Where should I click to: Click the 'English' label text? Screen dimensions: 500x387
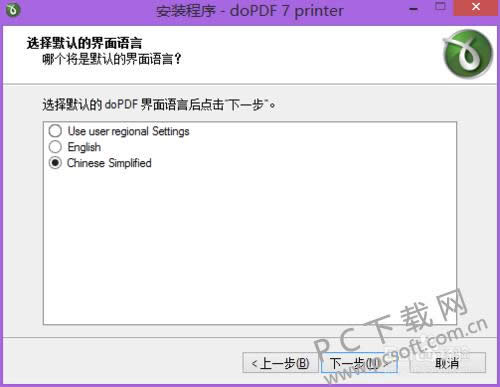click(x=84, y=147)
